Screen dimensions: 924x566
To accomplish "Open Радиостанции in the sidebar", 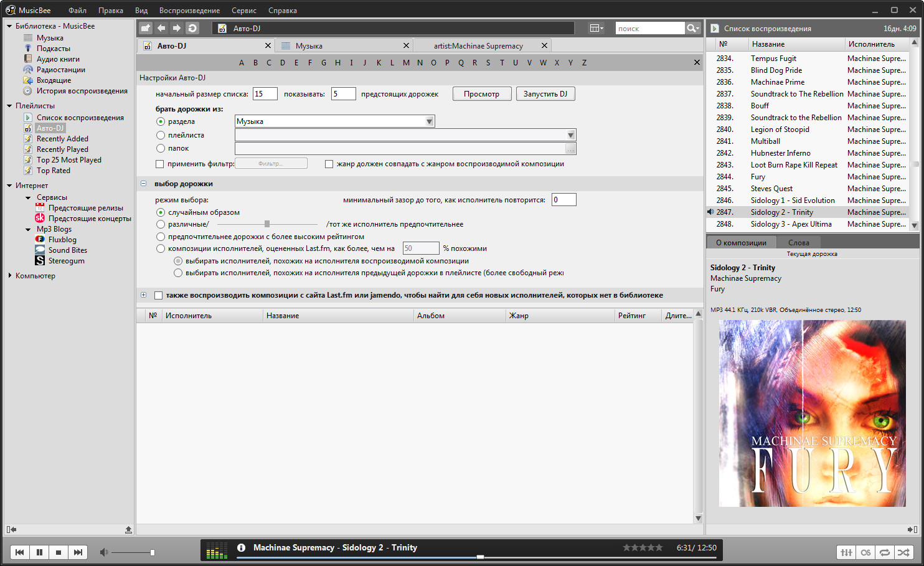I will (x=61, y=70).
